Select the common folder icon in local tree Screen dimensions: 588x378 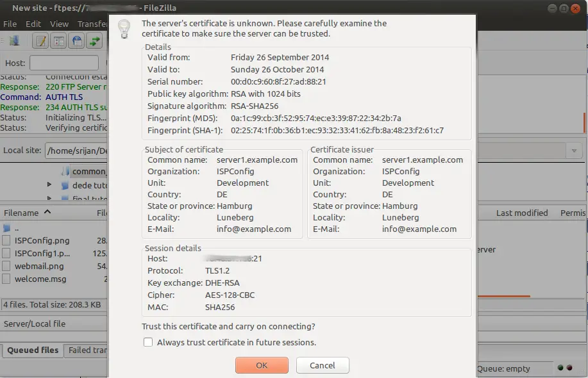point(65,171)
